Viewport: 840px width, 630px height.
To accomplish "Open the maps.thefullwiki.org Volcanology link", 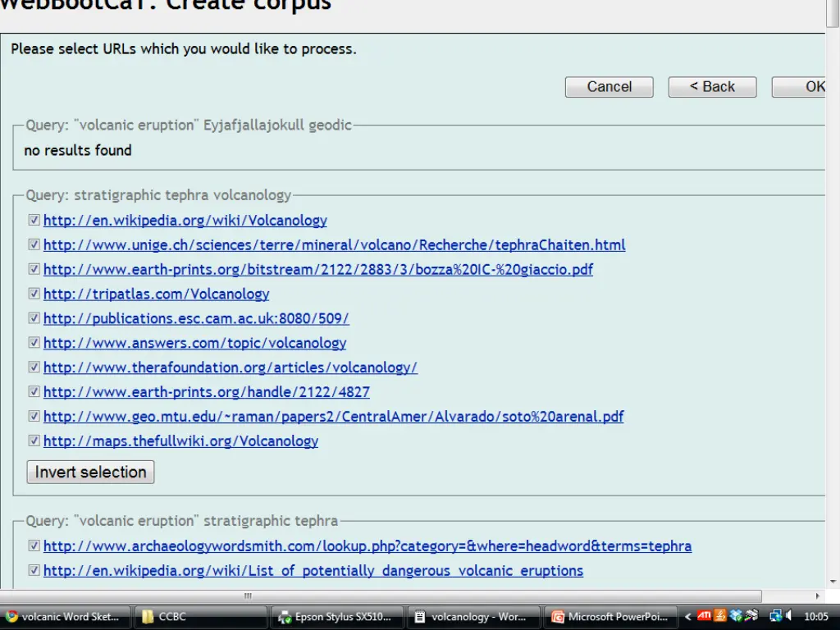I will pos(180,441).
